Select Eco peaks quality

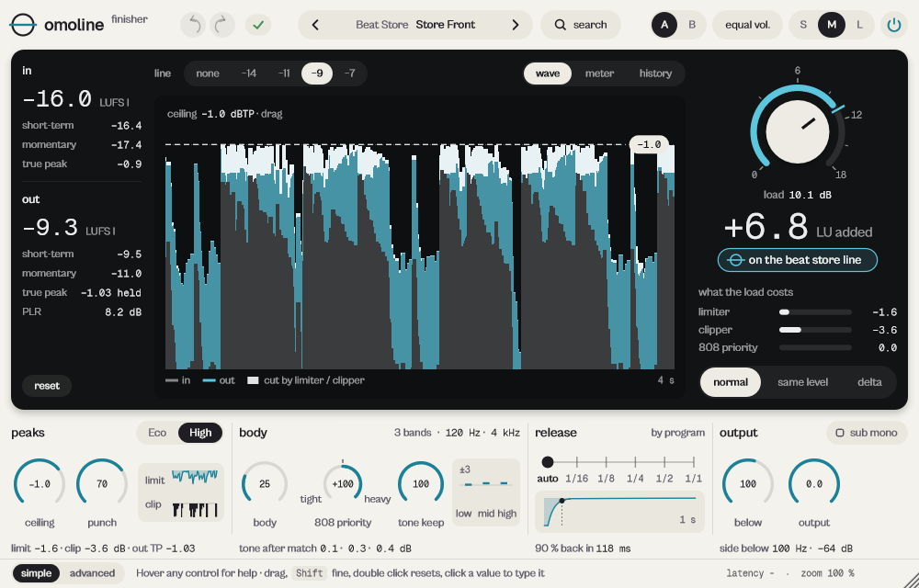click(157, 433)
